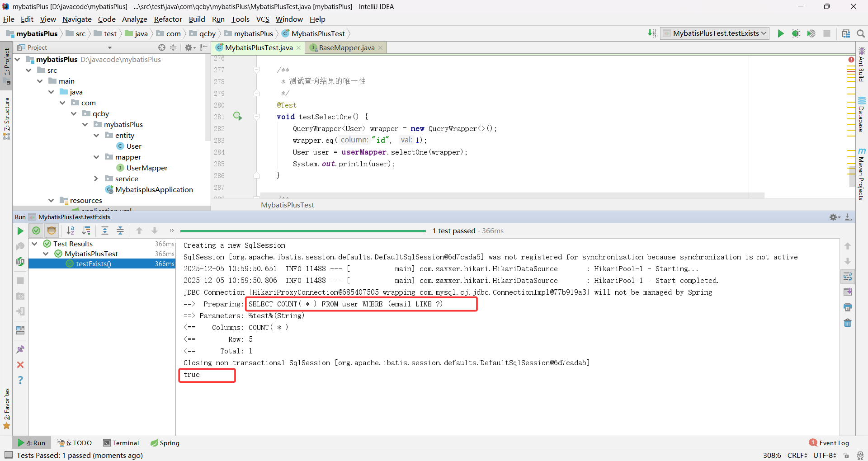The image size is (868, 461).
Task: Open Run panel settings gear
Action: pyautogui.click(x=834, y=217)
